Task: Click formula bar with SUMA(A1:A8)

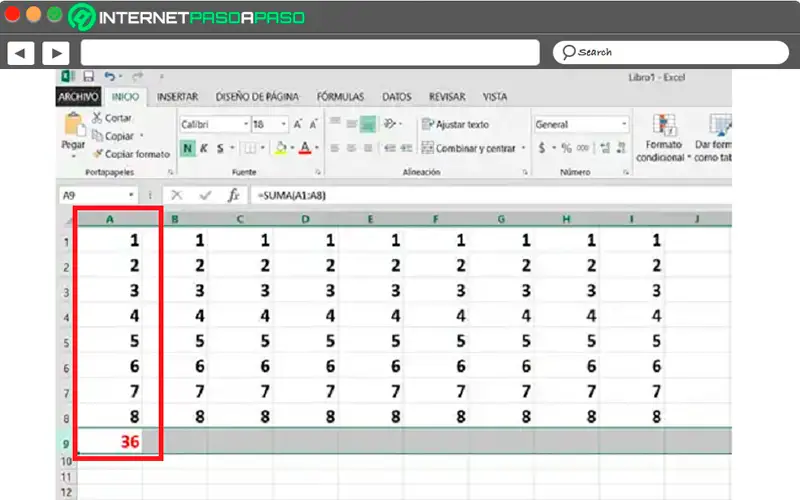Action: (x=491, y=195)
